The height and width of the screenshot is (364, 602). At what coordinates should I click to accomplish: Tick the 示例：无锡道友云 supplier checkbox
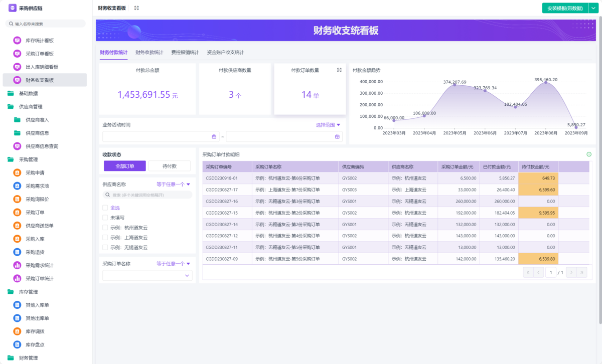(105, 247)
